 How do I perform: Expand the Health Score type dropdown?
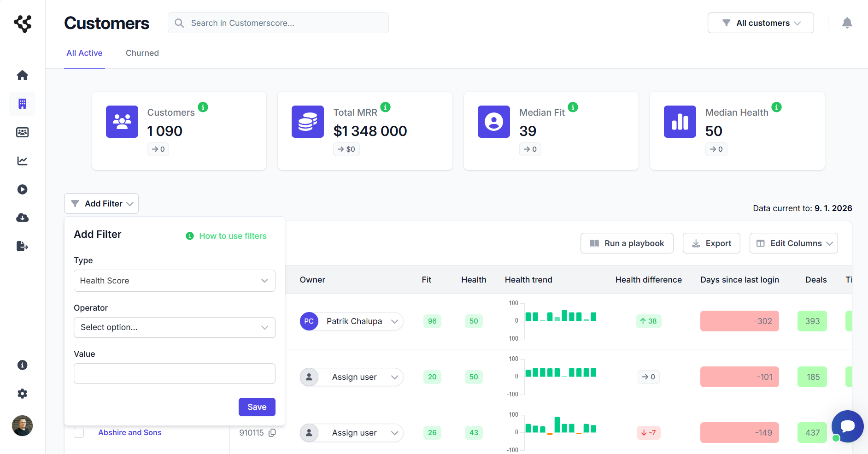[x=174, y=281]
